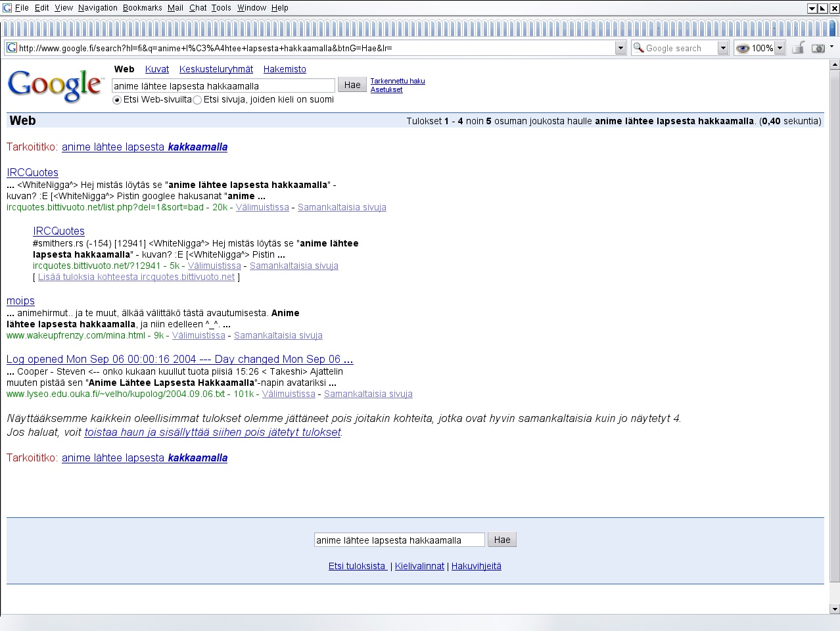Open the Asetukset link
The width and height of the screenshot is (840, 631).
click(x=386, y=89)
